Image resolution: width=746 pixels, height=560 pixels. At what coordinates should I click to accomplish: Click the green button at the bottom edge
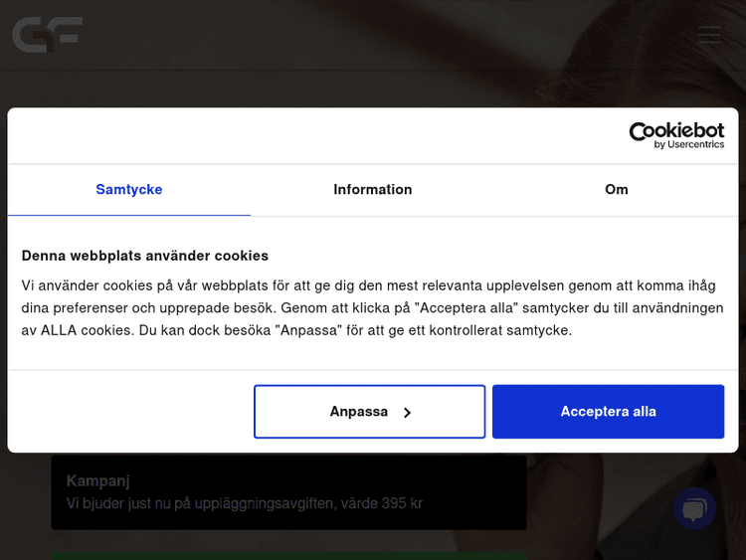[288, 555]
